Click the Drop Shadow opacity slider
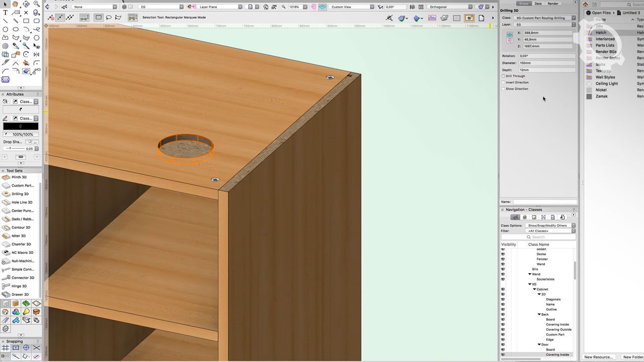Image resolution: width=644 pixels, height=362 pixels. pos(14,149)
